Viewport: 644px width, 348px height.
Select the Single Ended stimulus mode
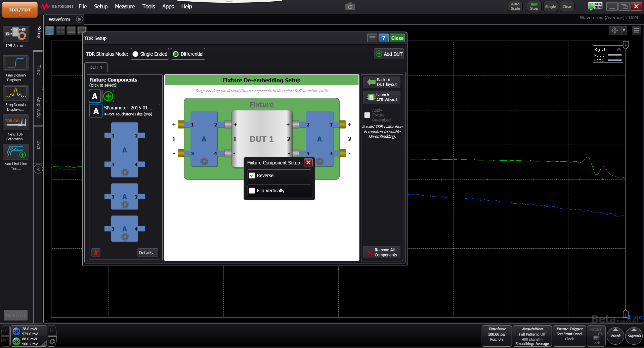(135, 54)
